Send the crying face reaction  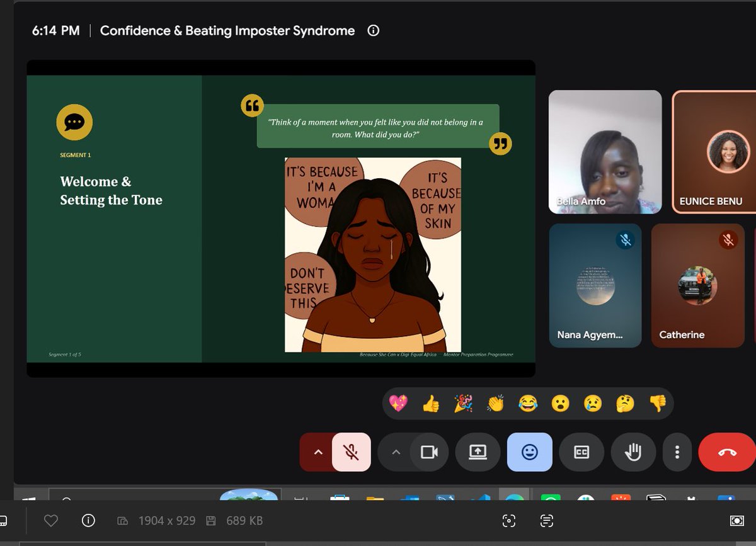[593, 403]
